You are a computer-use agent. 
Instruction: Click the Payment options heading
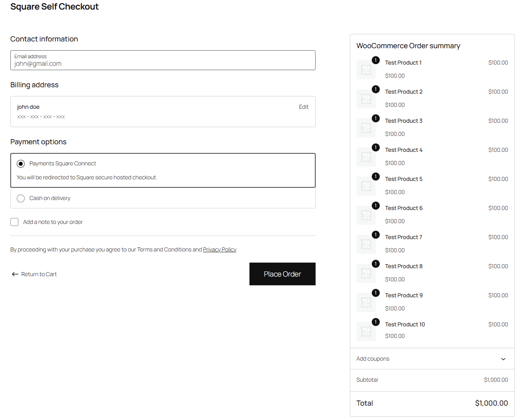(x=38, y=142)
